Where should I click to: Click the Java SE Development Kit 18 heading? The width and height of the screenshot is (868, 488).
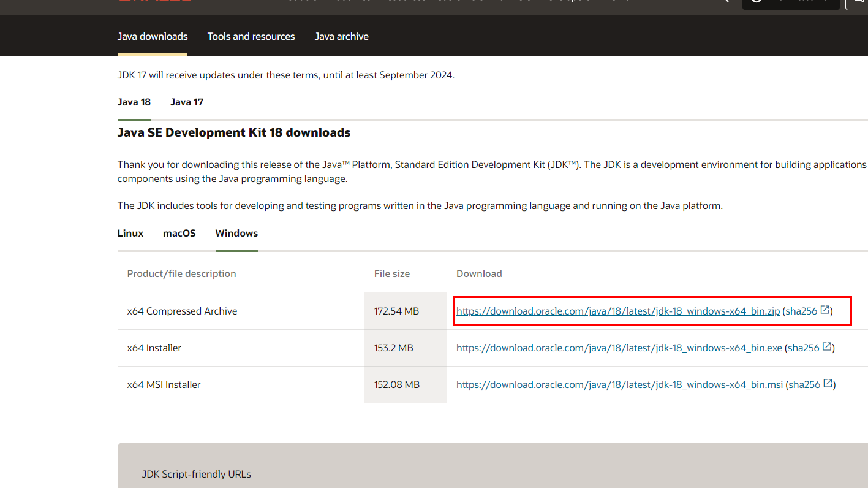(x=234, y=132)
